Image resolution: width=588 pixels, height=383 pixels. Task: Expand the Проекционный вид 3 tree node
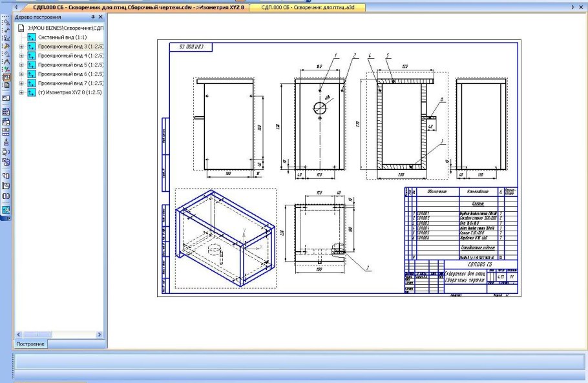click(x=22, y=47)
